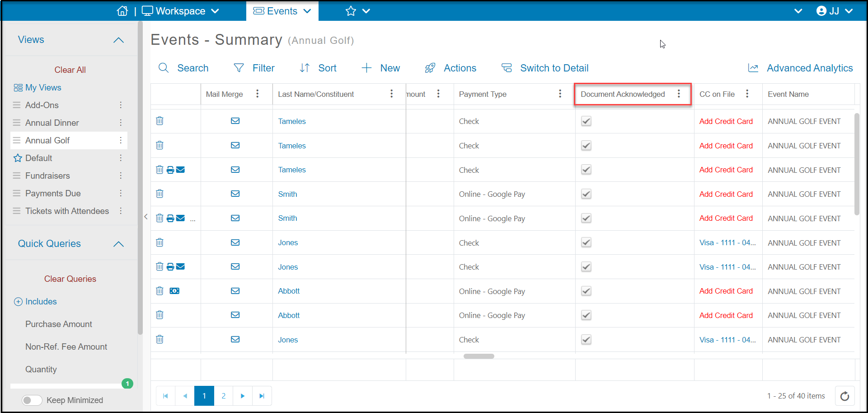Toggle Document Acknowledged for last Jones row
The image size is (868, 413).
pyautogui.click(x=586, y=339)
